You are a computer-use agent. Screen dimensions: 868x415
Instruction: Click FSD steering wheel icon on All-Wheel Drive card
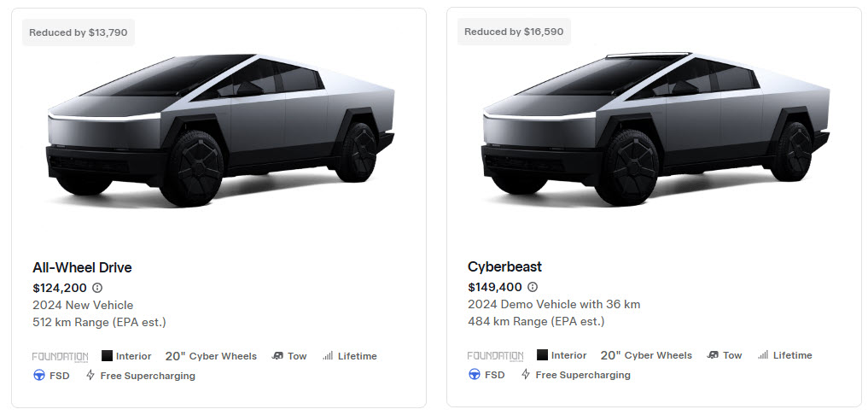[39, 376]
